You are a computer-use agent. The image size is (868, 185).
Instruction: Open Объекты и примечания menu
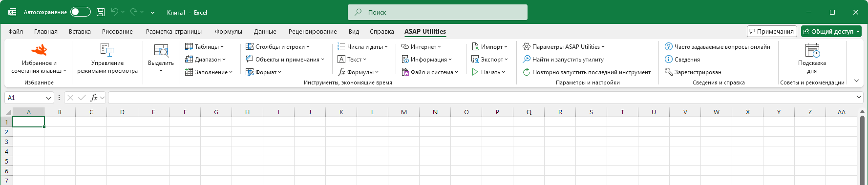285,60
